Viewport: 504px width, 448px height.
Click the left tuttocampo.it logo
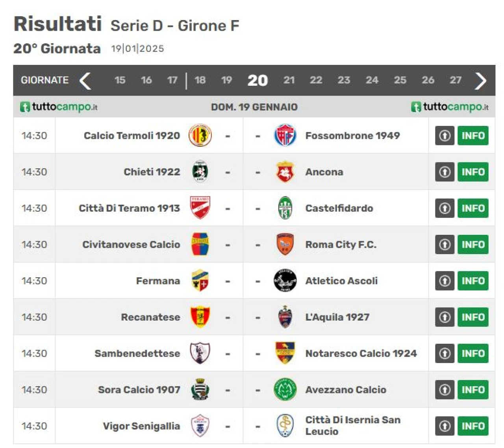click(x=59, y=107)
